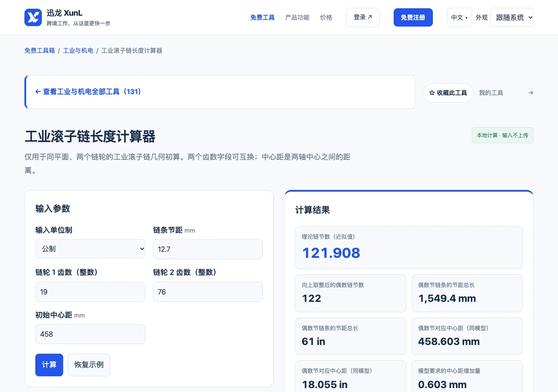The height and width of the screenshot is (392, 558).
Task: Click the 工业滚子链长度计算器 breadcrumb text
Action: point(132,51)
